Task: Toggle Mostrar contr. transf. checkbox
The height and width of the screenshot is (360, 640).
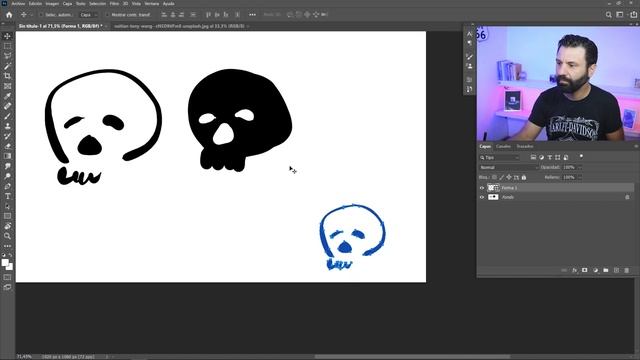Action: pyautogui.click(x=107, y=15)
